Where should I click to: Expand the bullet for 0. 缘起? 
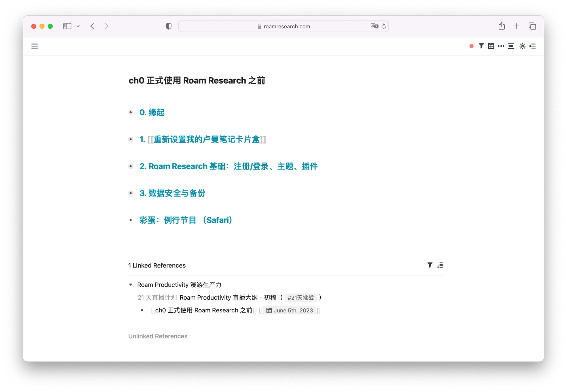[130, 112]
